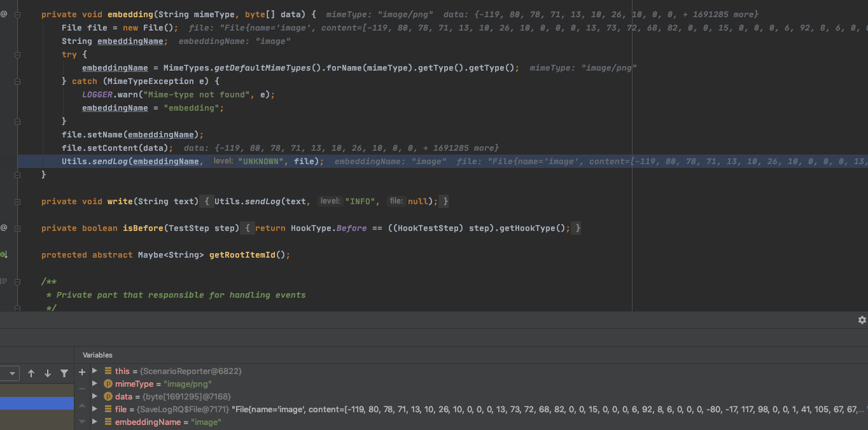868x430 pixels.
Task: Click the file.setName(embeddingName) line
Action: pyautogui.click(x=132, y=134)
